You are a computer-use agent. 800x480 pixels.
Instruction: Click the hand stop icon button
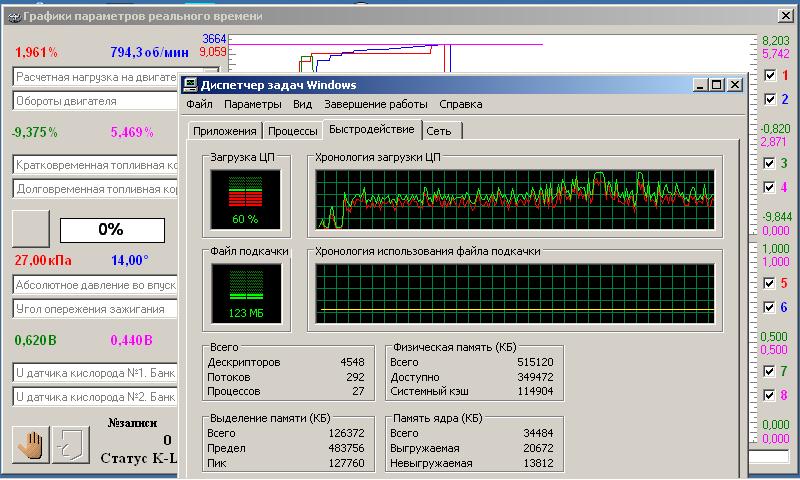[30, 445]
